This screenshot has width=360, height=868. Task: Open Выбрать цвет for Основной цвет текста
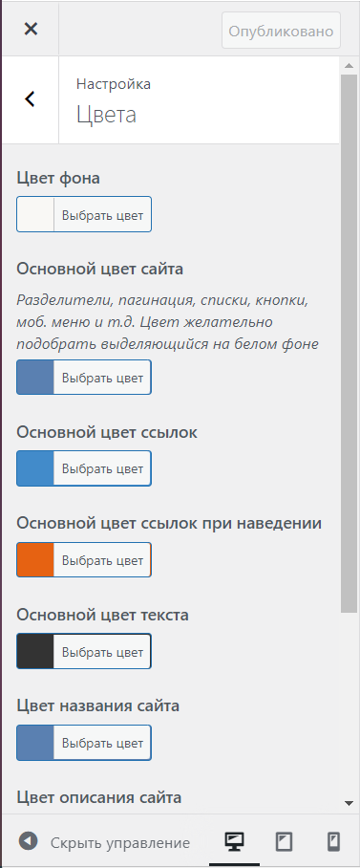pyautogui.click(x=102, y=651)
